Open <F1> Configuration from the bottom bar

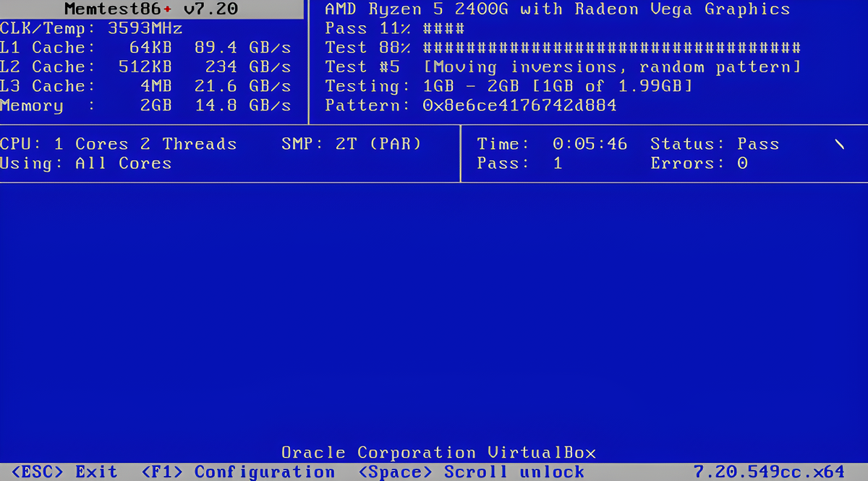pyautogui.click(x=238, y=472)
